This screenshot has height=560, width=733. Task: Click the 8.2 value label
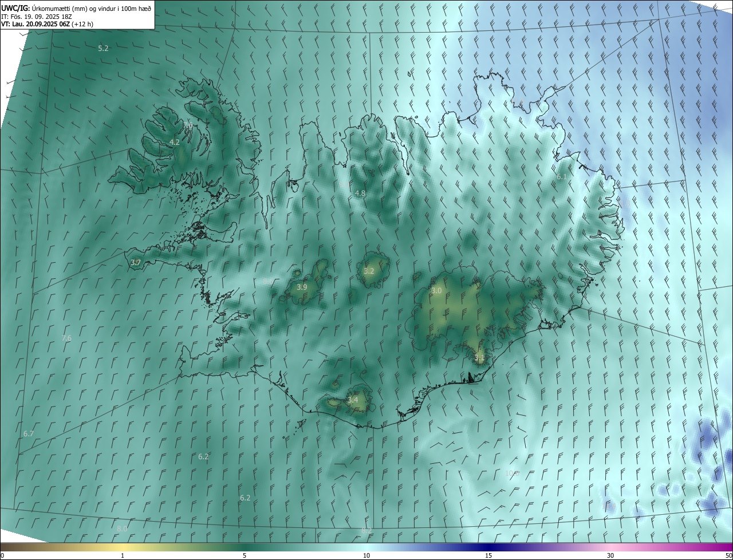[x=366, y=531]
